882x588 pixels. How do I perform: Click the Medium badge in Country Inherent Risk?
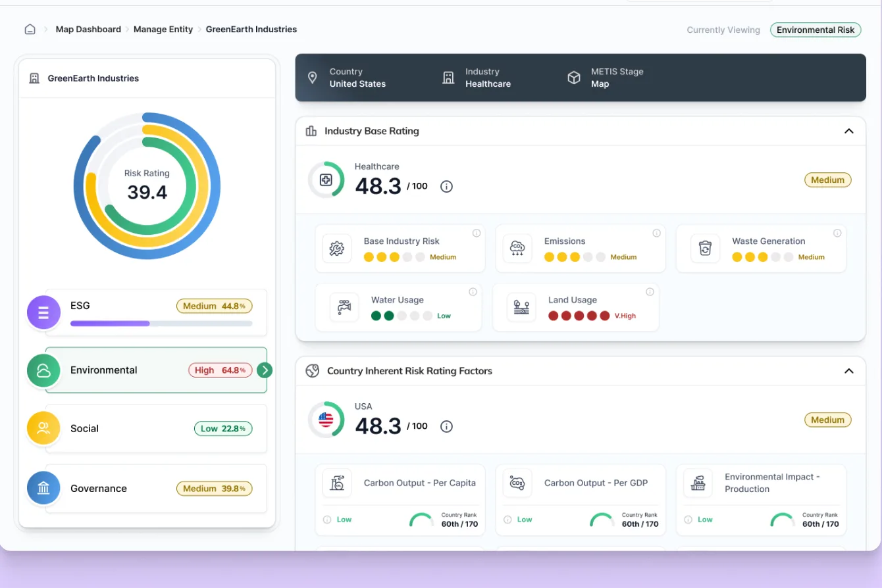tap(827, 420)
